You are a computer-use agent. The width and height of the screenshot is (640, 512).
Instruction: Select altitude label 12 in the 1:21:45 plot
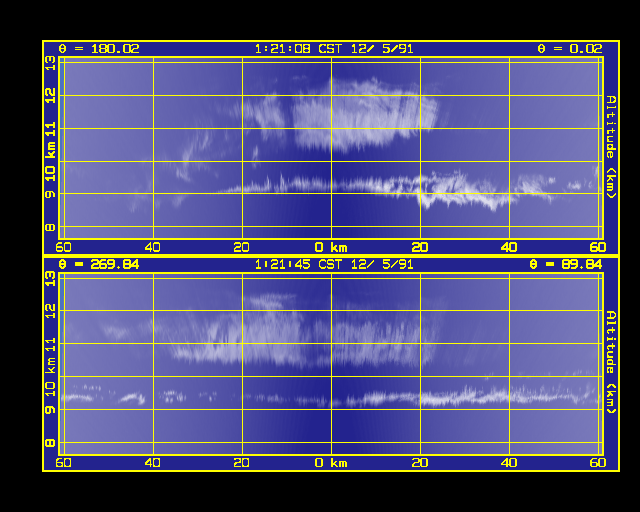point(50,311)
